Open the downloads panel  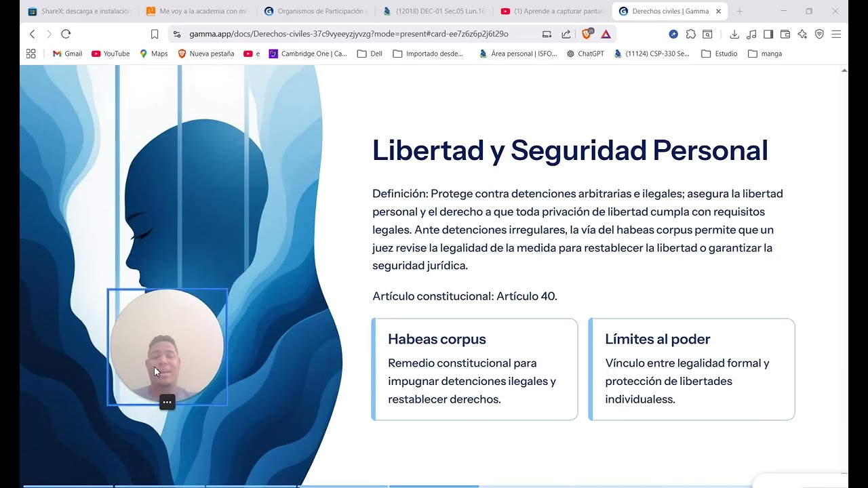click(x=734, y=34)
